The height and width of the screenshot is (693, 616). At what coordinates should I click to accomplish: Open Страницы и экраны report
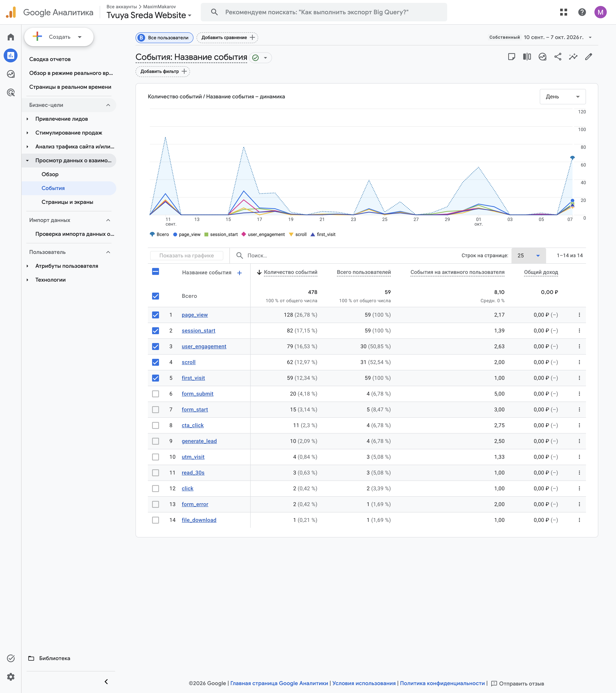point(67,202)
